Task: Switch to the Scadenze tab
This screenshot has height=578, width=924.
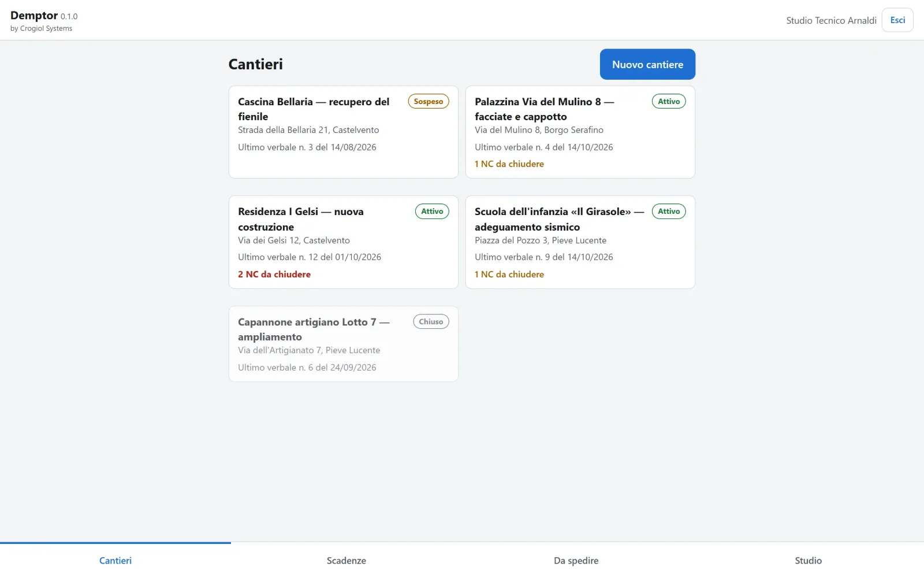Action: coord(346,560)
